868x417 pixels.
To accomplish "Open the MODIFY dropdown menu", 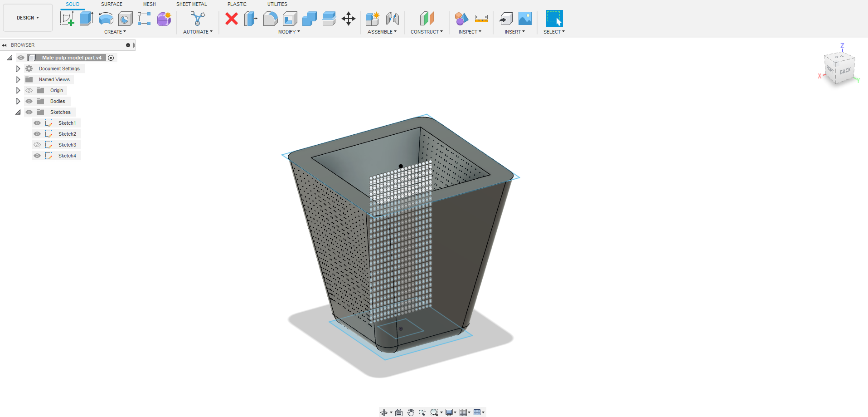I will pyautogui.click(x=289, y=32).
